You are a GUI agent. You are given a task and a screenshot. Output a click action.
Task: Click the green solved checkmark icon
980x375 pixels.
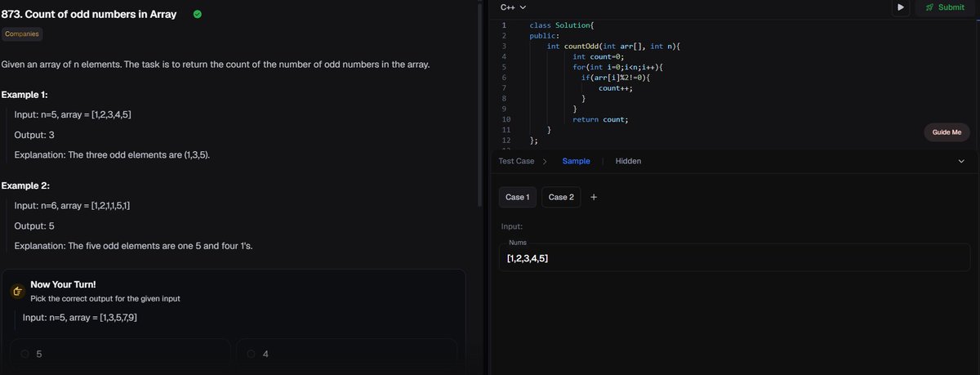(x=198, y=14)
